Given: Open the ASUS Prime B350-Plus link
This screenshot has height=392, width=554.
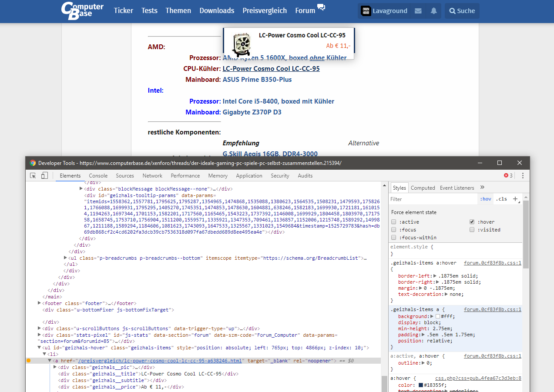Looking at the screenshot, I should 257,80.
